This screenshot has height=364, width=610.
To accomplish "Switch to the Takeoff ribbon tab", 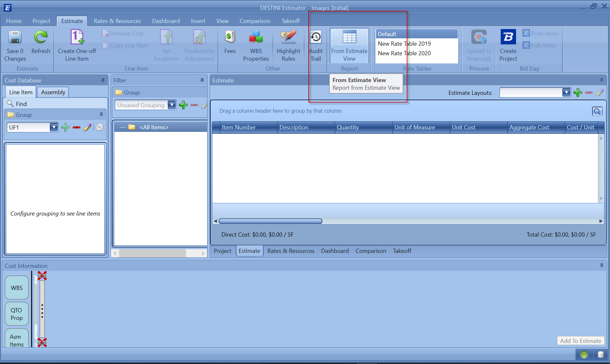I will (290, 20).
